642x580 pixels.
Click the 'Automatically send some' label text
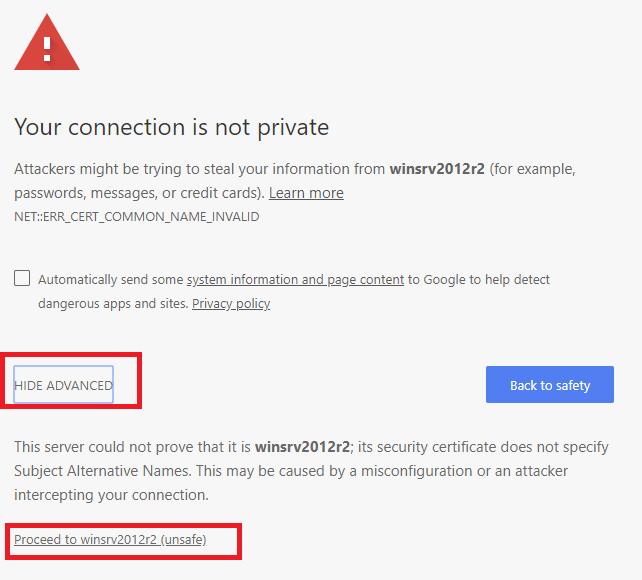111,280
